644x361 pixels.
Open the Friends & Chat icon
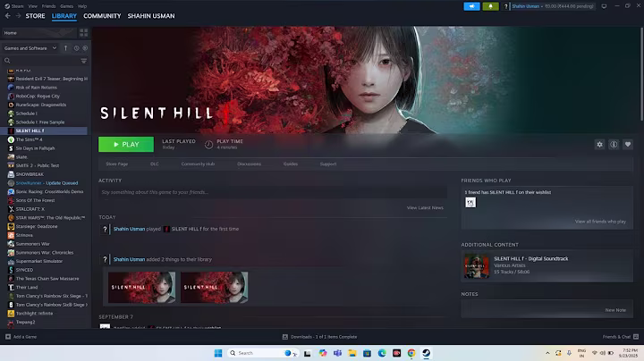coord(636,337)
